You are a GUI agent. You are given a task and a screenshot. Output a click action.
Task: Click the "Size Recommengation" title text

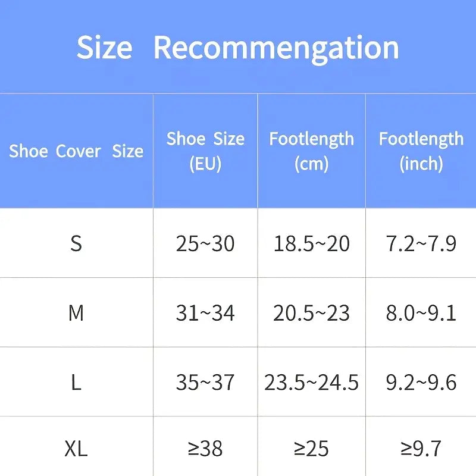[x=238, y=48]
